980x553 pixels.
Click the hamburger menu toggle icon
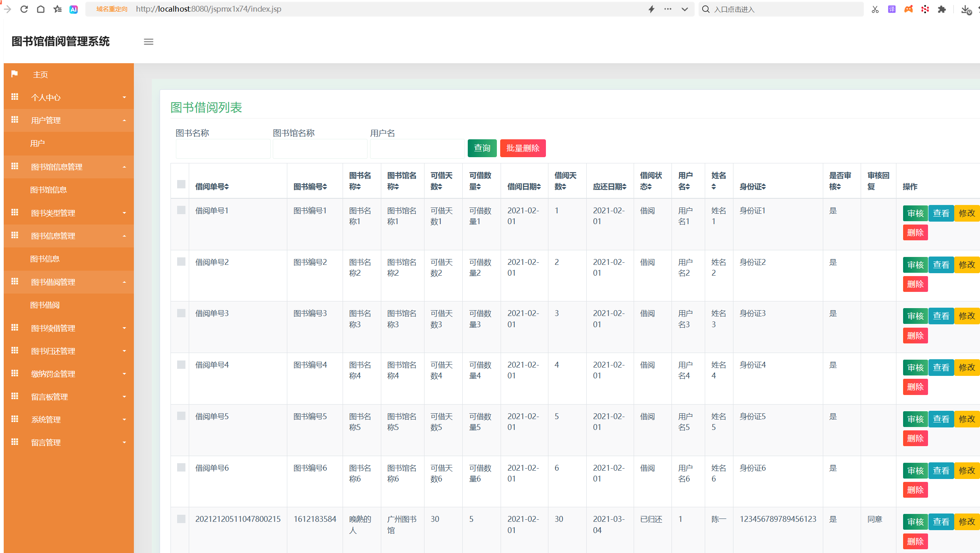pyautogui.click(x=148, y=42)
